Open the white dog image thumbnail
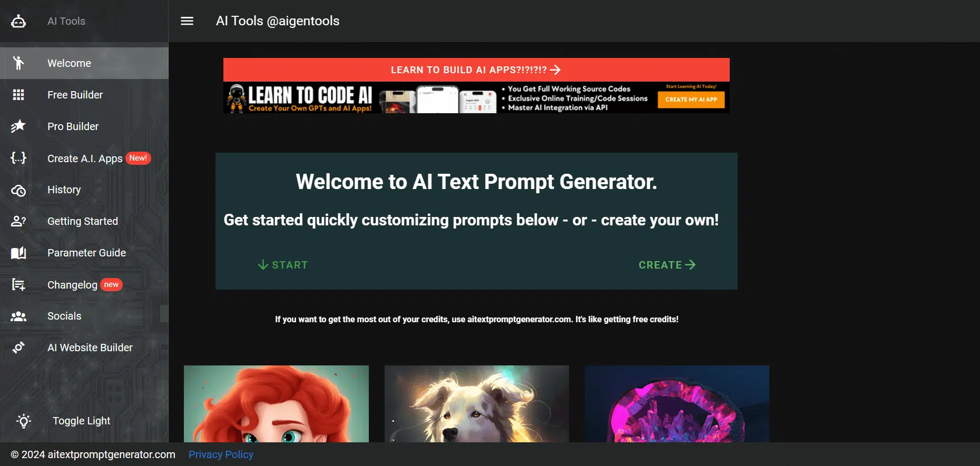The image size is (980, 466). tap(477, 404)
